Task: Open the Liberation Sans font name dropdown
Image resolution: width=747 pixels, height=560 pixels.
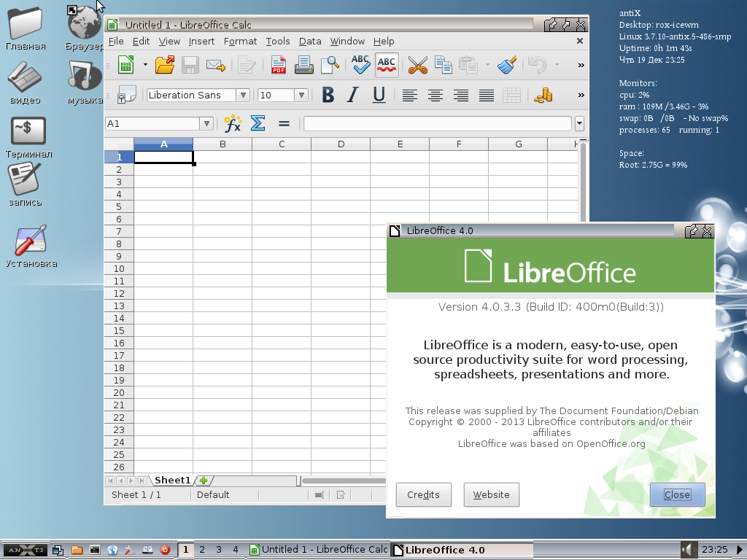Action: click(x=243, y=96)
